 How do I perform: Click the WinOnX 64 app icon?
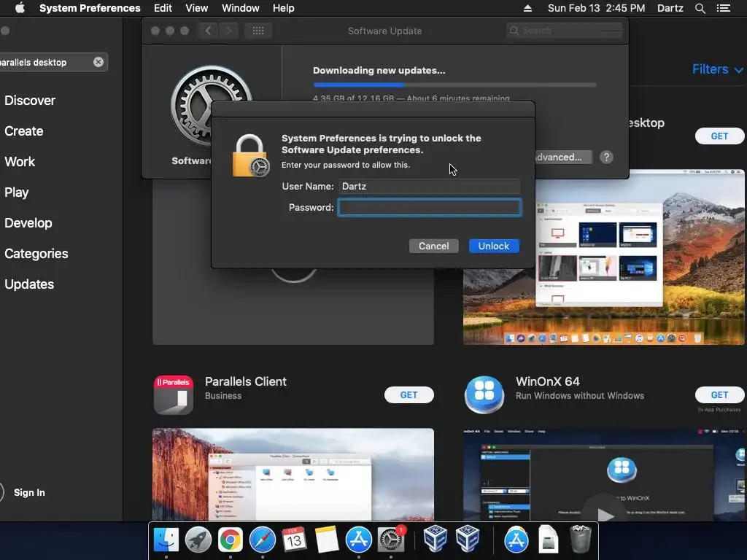pos(484,394)
